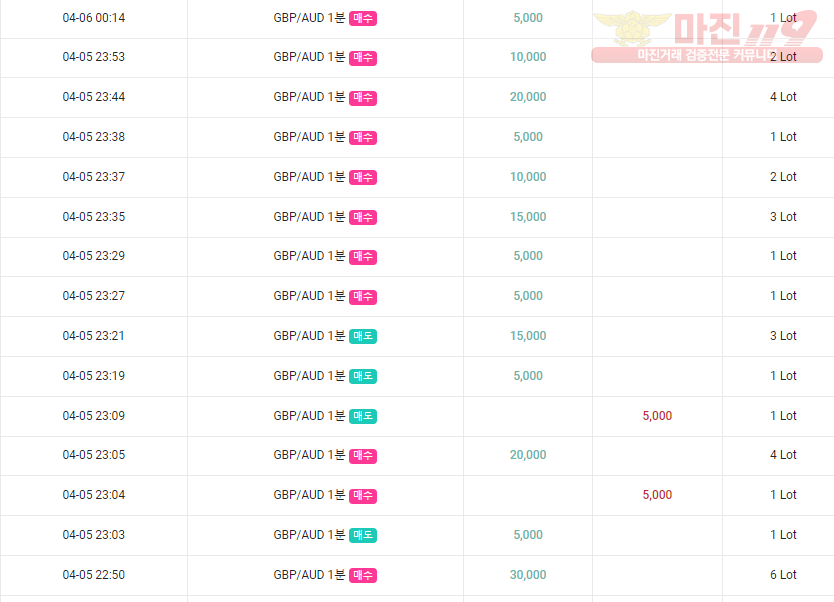Click the 매도 badge on 04-05 23:21 row

(363, 336)
